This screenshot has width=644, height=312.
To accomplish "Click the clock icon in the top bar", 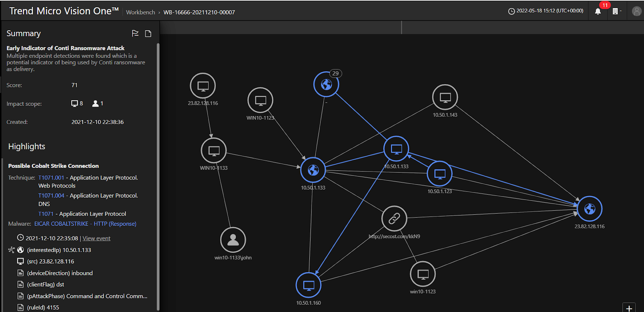I will tap(512, 11).
